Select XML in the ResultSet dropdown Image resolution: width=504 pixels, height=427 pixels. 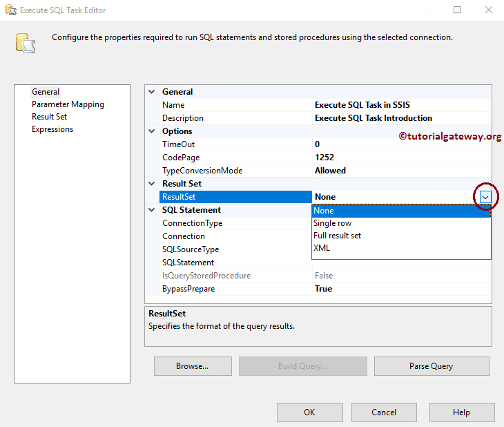(322, 248)
